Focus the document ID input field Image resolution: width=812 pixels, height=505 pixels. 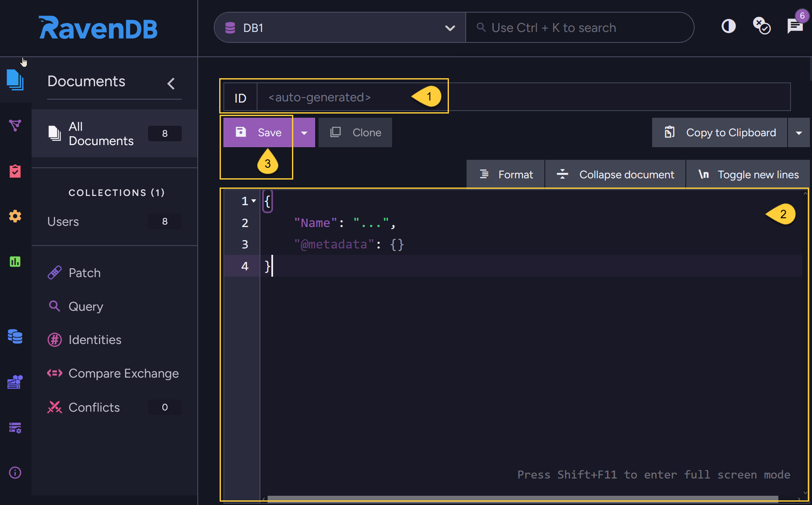[523, 97]
